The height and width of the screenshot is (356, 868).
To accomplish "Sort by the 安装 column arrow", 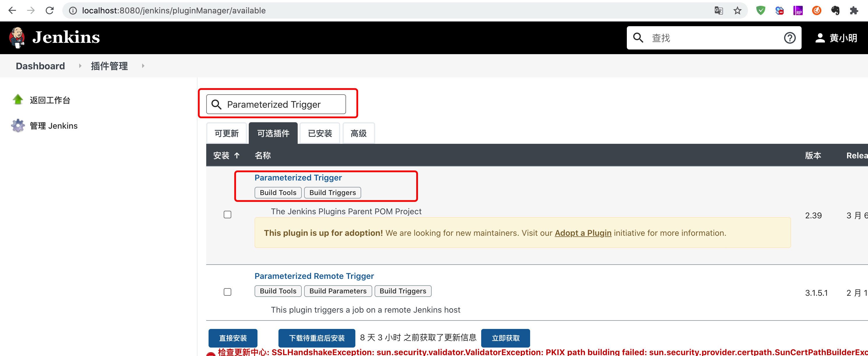I will pyautogui.click(x=237, y=155).
